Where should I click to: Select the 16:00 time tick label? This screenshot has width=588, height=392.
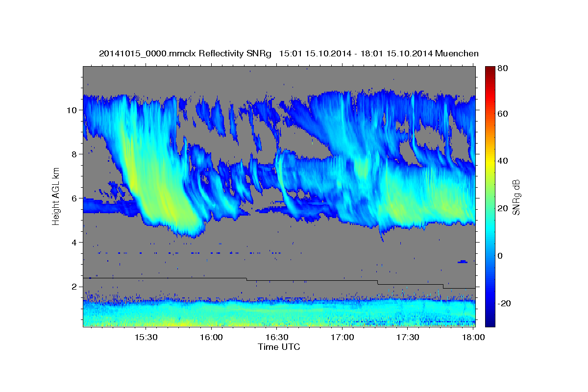point(211,338)
